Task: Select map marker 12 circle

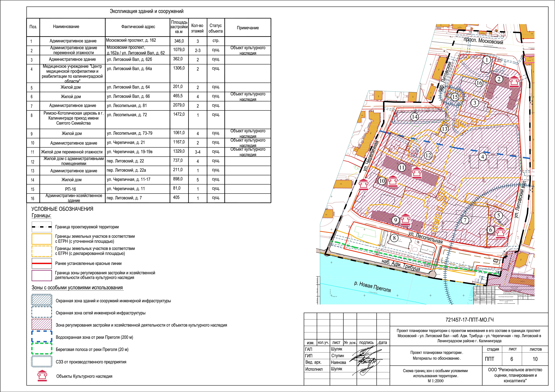Action: point(428,155)
